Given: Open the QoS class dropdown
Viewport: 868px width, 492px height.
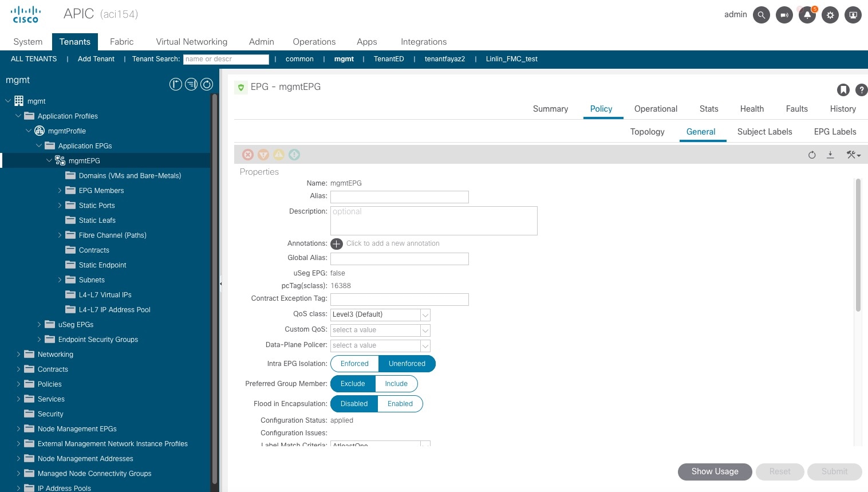Looking at the screenshot, I should tap(425, 314).
